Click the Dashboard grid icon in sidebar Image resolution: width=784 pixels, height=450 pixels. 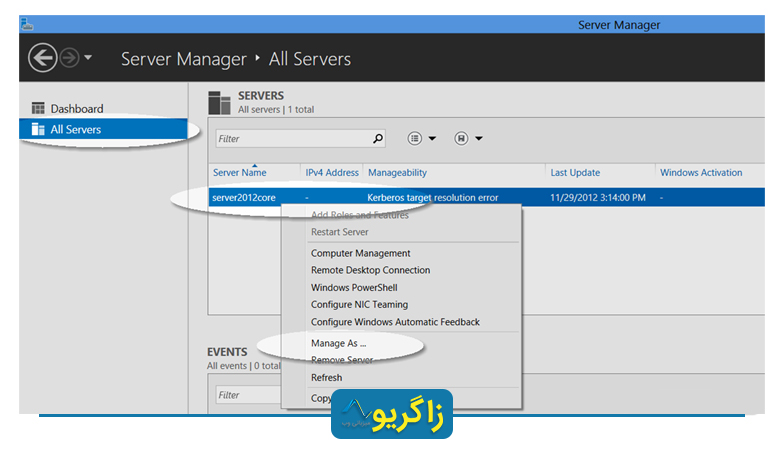point(38,108)
